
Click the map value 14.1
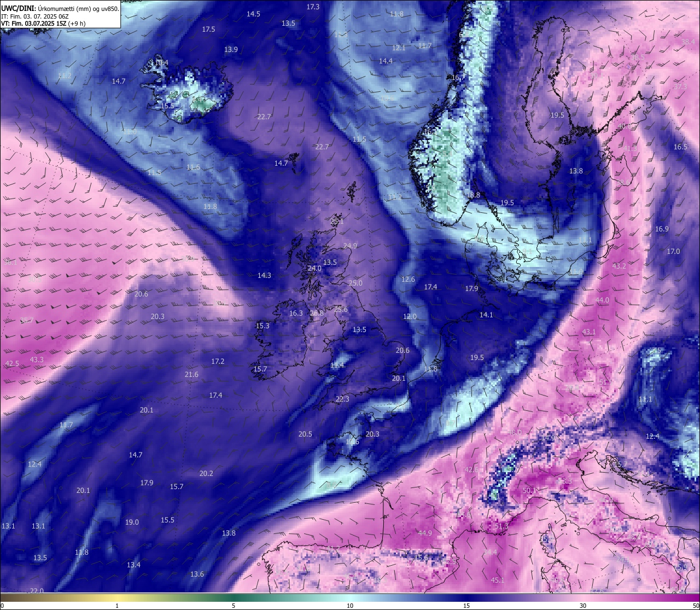point(486,315)
